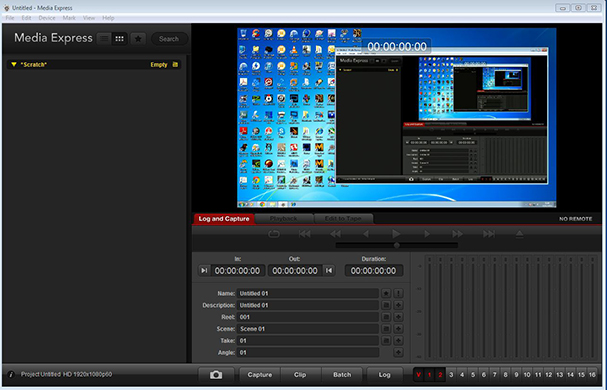Click the eject tape icon
607x390 pixels.
click(x=520, y=234)
